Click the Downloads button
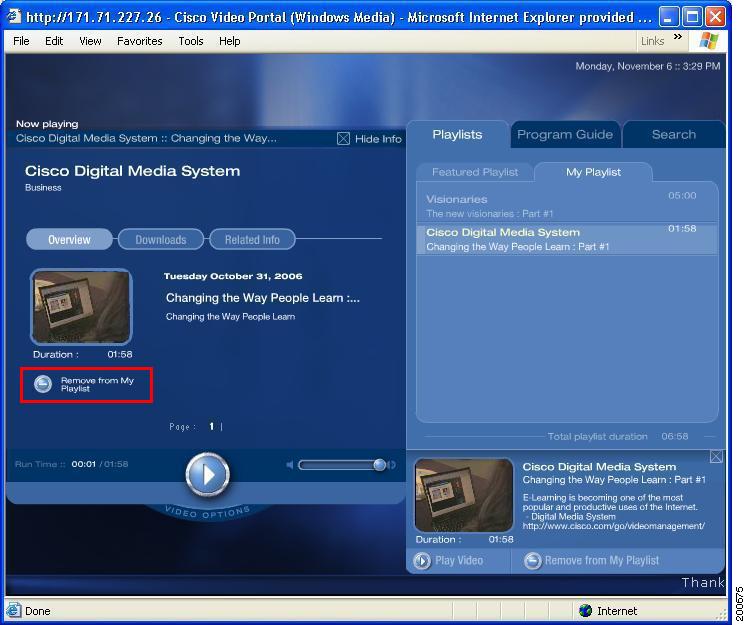Screen dimensions: 745x625 [161, 240]
